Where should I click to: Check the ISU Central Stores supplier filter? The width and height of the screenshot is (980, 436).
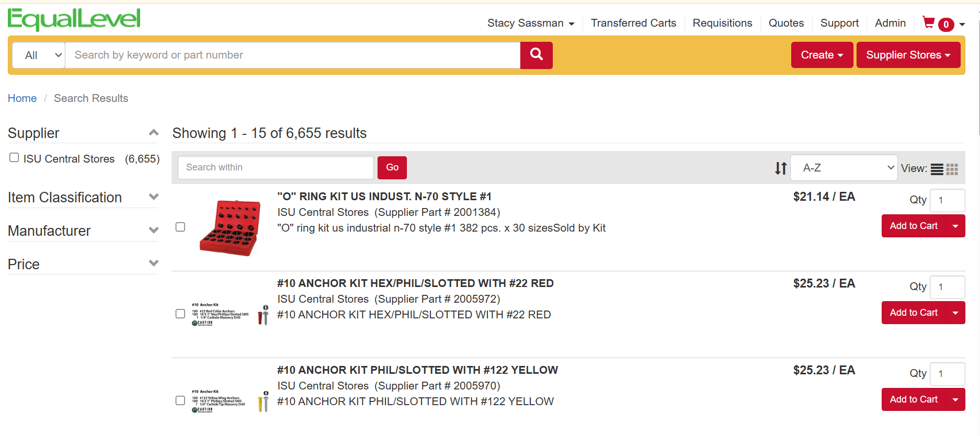[x=14, y=158]
